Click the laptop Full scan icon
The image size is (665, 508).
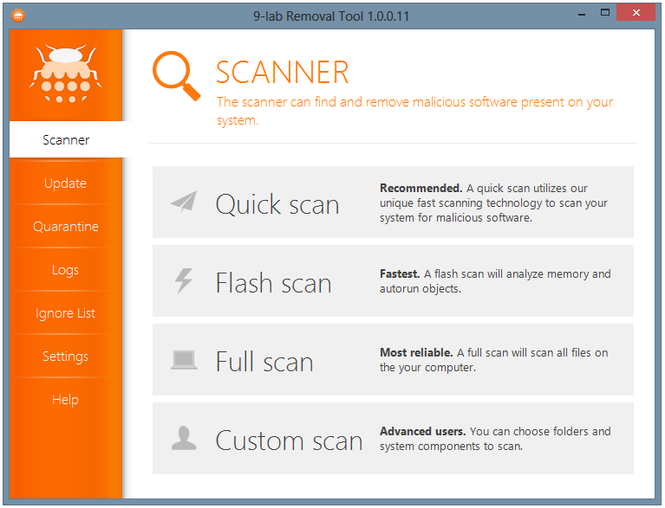(184, 360)
